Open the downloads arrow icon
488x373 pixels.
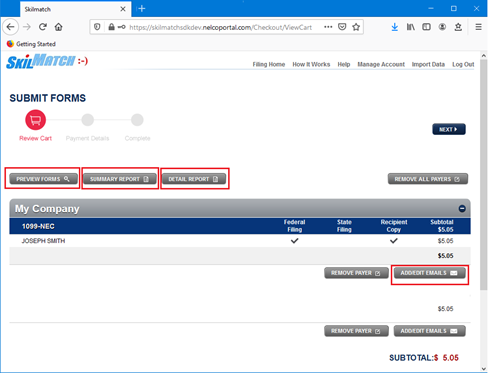click(x=395, y=27)
